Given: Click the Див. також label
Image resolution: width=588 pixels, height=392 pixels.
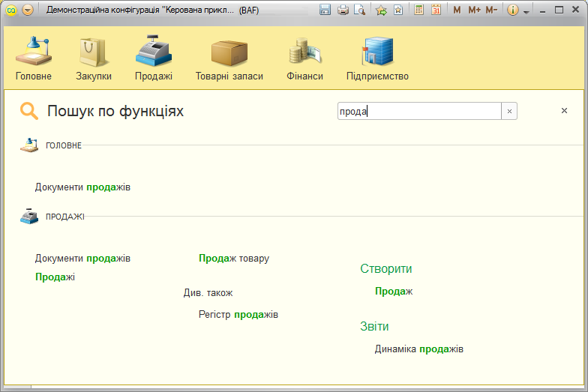Looking at the screenshot, I should [208, 292].
